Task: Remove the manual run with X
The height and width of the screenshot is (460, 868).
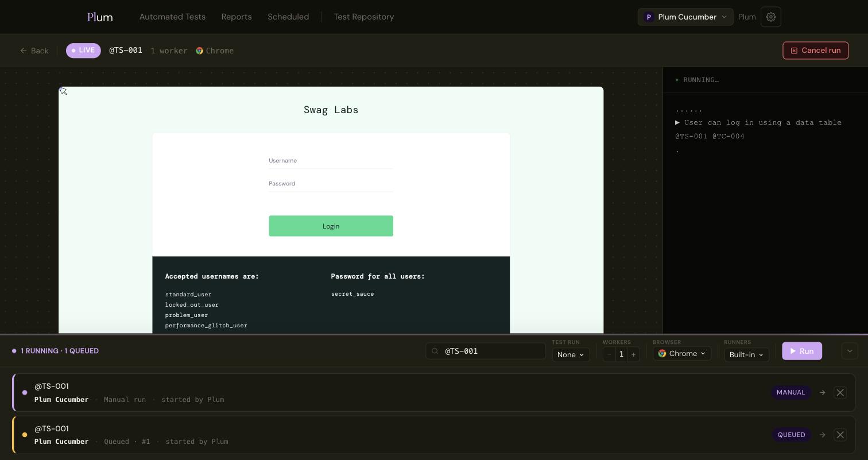Action: click(x=840, y=393)
